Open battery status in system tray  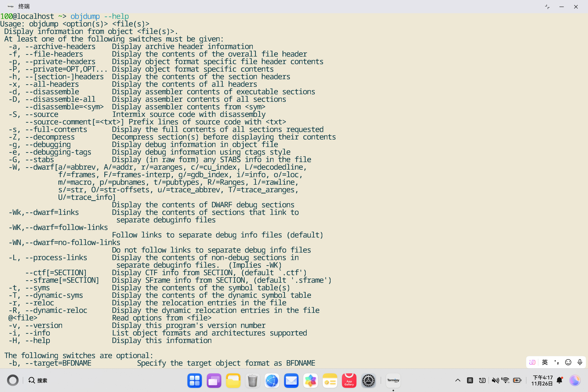tap(517, 380)
